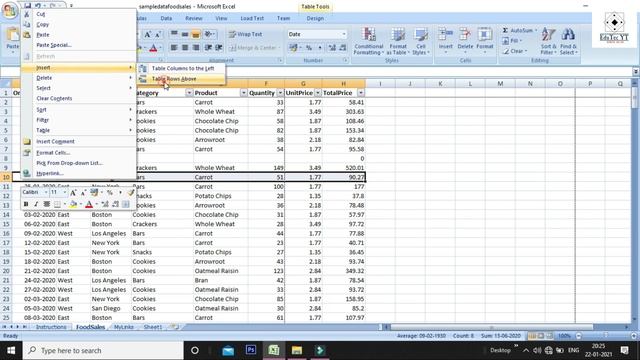The height and width of the screenshot is (360, 640).
Task: Click the horizontal scrollbar
Action: pos(492,327)
